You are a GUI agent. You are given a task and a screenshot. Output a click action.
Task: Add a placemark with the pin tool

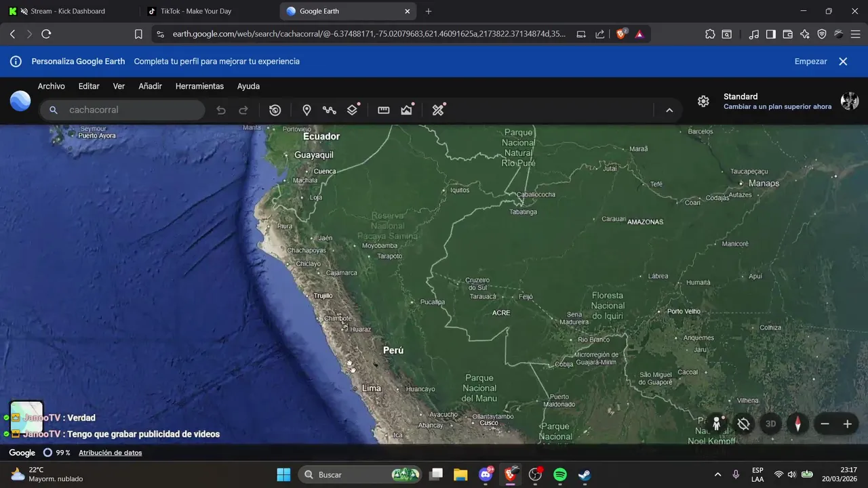(307, 110)
